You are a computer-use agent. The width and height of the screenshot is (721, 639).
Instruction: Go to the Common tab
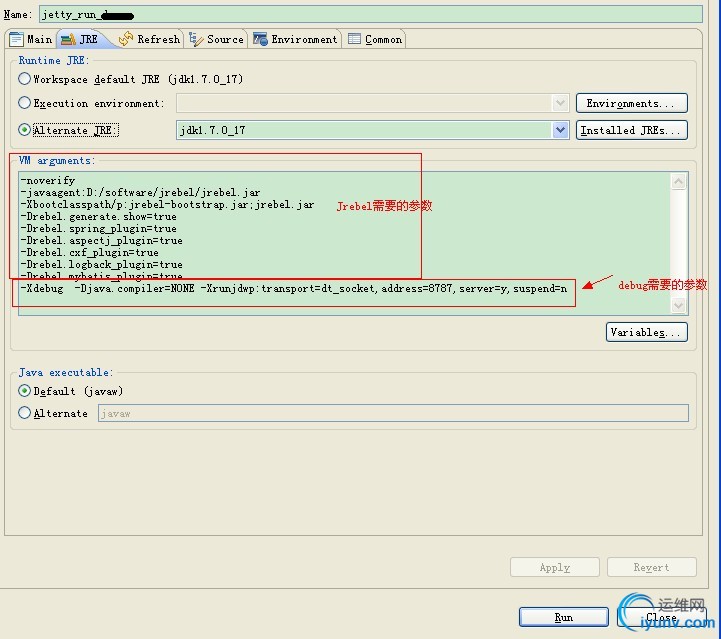[x=375, y=39]
